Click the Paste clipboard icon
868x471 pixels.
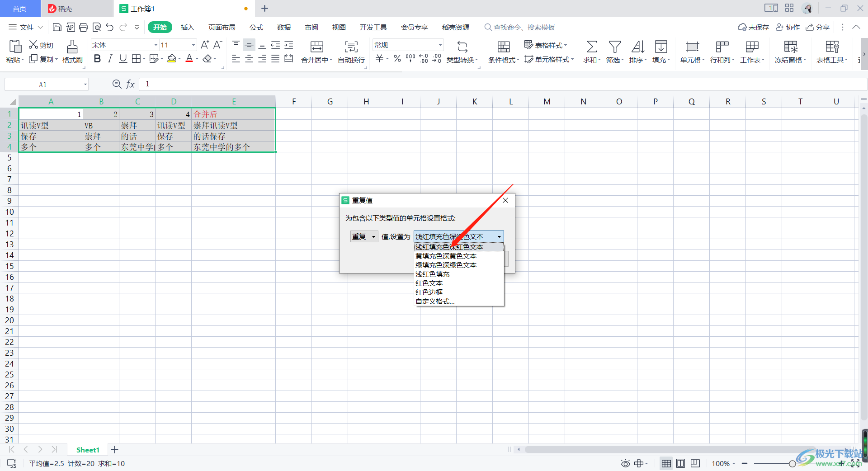[15, 47]
